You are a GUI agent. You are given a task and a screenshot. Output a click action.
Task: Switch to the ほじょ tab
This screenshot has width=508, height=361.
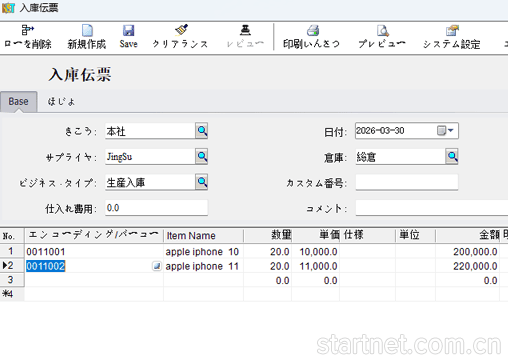coord(61,101)
